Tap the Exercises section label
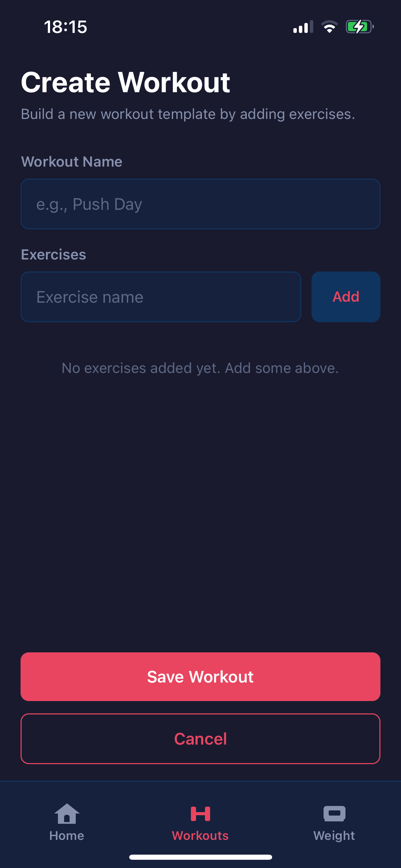401x868 pixels. point(53,255)
